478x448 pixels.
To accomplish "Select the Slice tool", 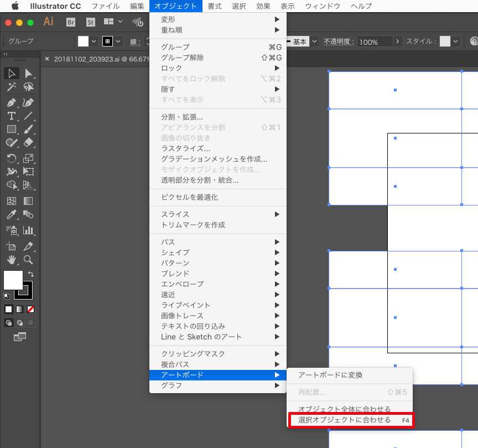I will pos(28,246).
